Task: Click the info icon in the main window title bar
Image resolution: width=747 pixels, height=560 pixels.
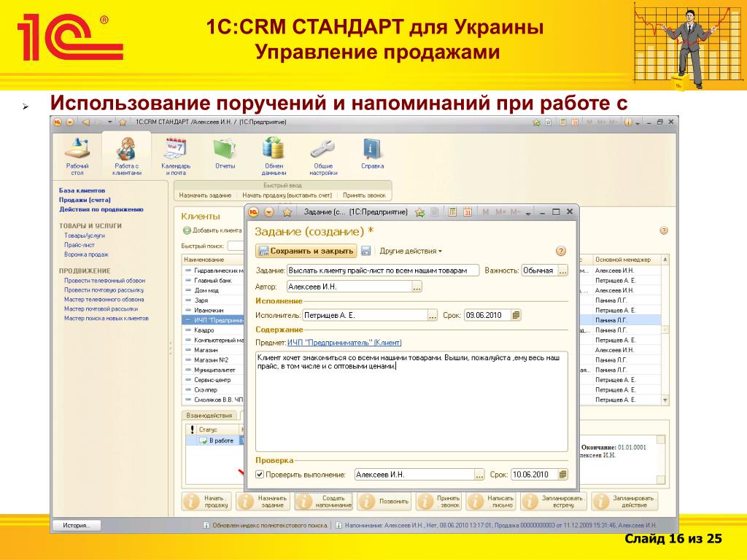Action: pyautogui.click(x=628, y=122)
